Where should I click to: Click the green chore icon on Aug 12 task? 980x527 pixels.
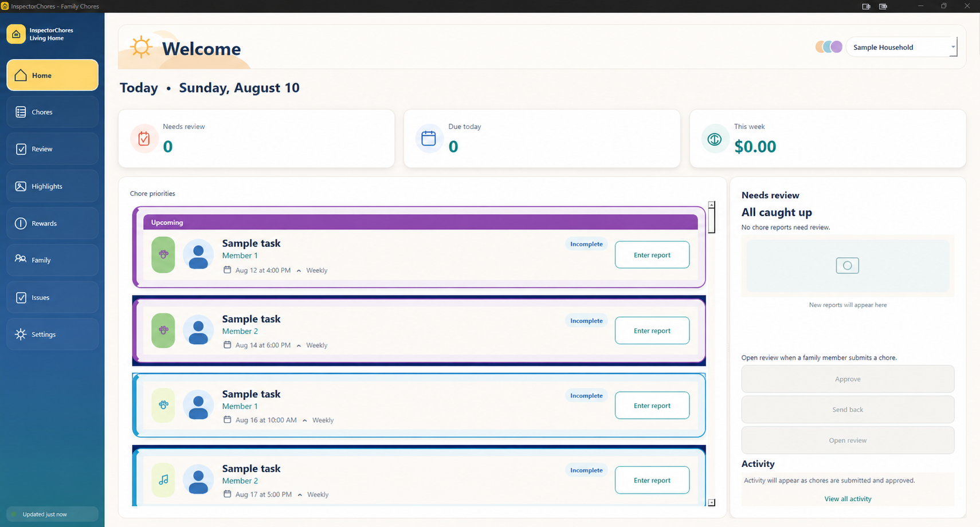[163, 254]
